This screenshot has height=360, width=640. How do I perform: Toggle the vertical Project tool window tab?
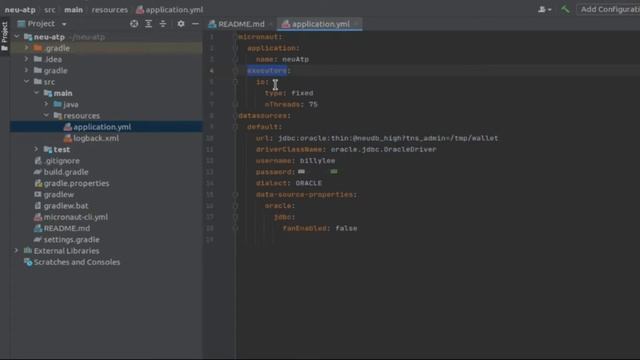4,37
